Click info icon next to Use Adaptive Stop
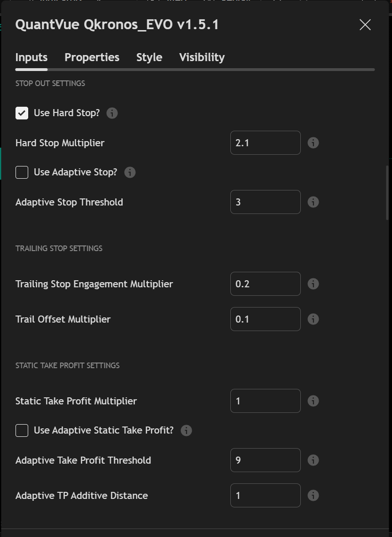 (130, 173)
